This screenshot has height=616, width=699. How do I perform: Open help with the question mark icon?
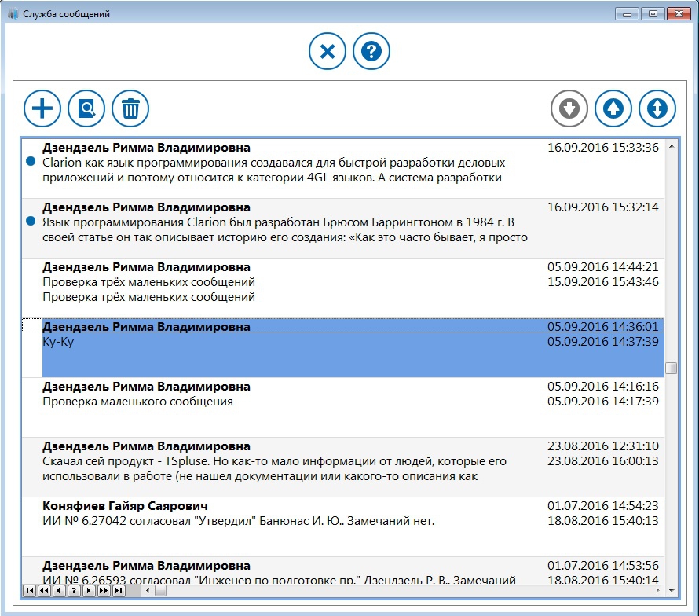pos(371,53)
